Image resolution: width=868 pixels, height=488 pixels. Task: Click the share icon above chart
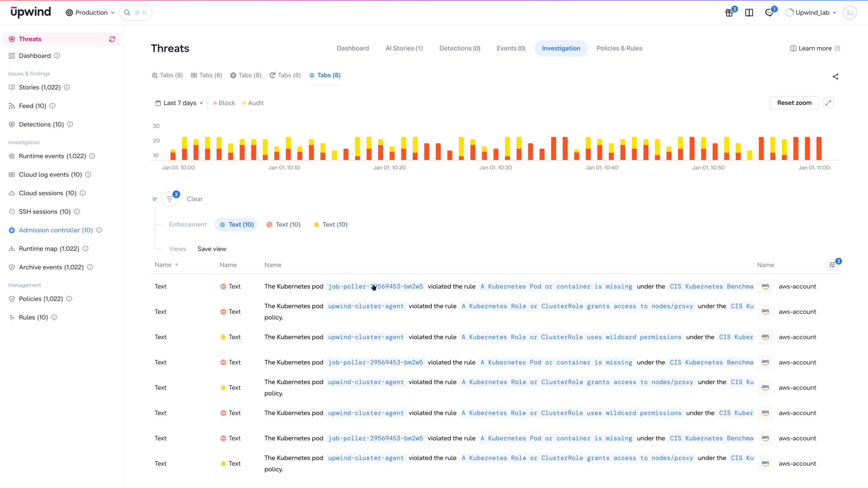coord(835,77)
